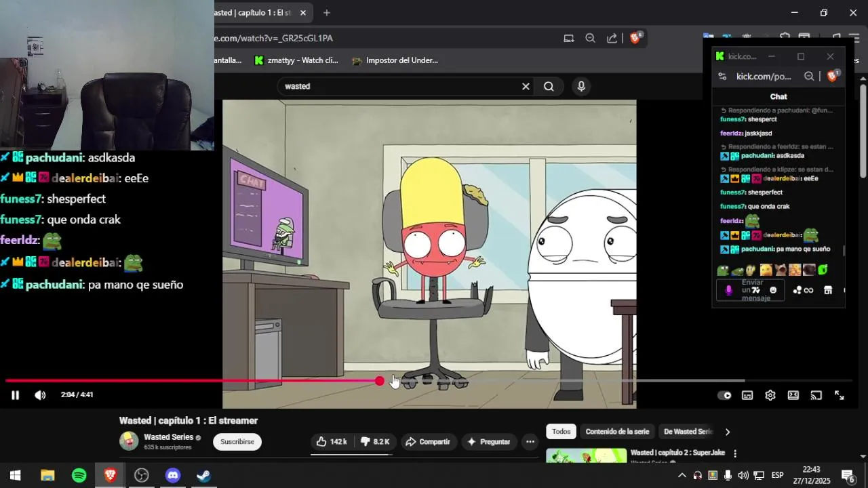This screenshot has height=488, width=868.
Task: Subscribe with the Suscribirse button
Action: click(x=237, y=442)
